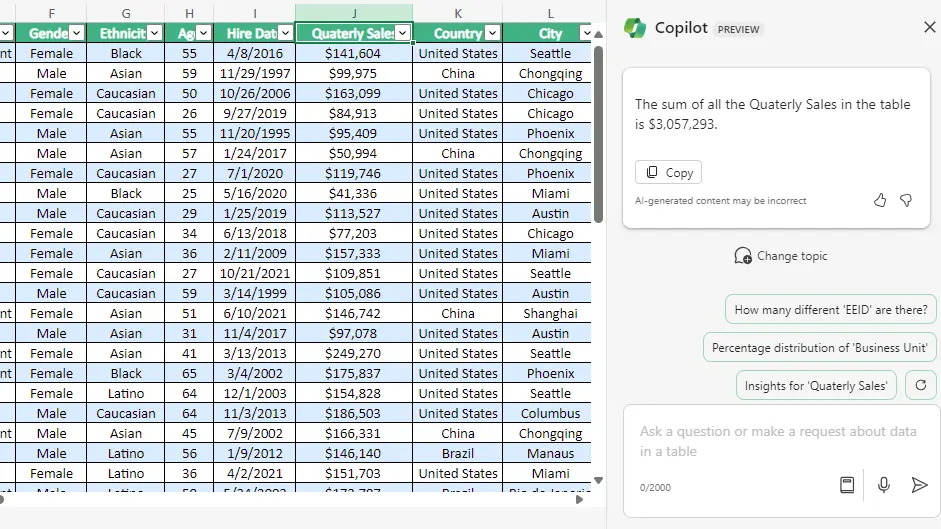Click the Copilot question input field
Screen dimensions: 941x529
tap(780, 441)
